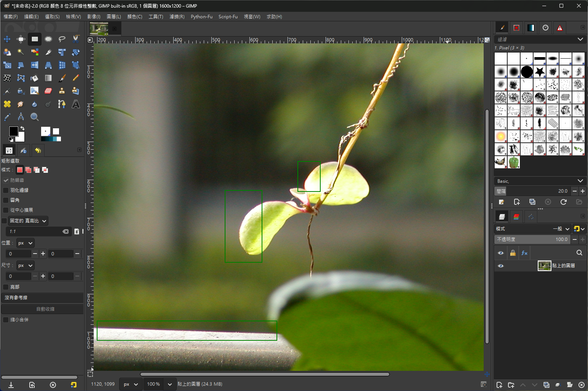Tick the checkbox beside 固定的 寬高比
The image size is (588, 391).
(x=5, y=220)
